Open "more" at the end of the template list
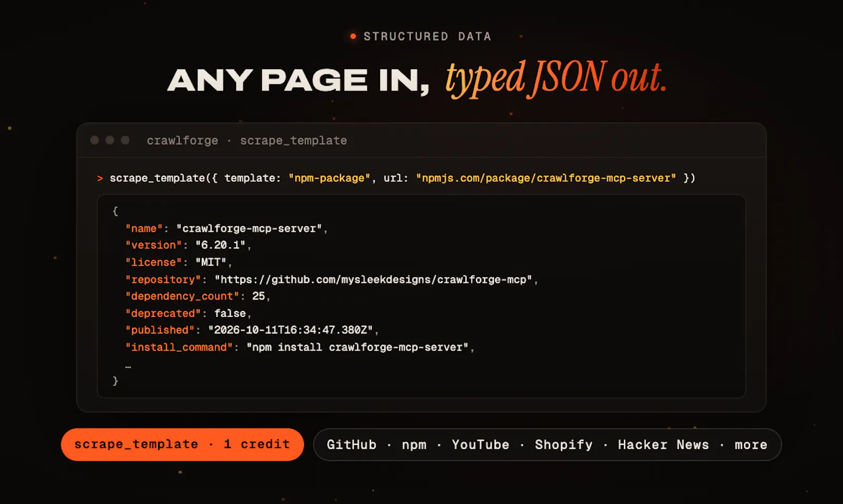 coord(751,446)
